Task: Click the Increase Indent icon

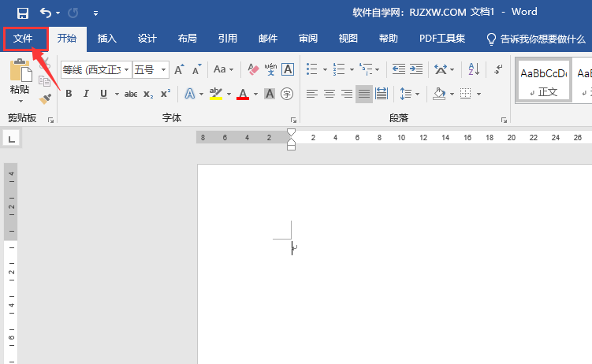Action: coord(416,69)
